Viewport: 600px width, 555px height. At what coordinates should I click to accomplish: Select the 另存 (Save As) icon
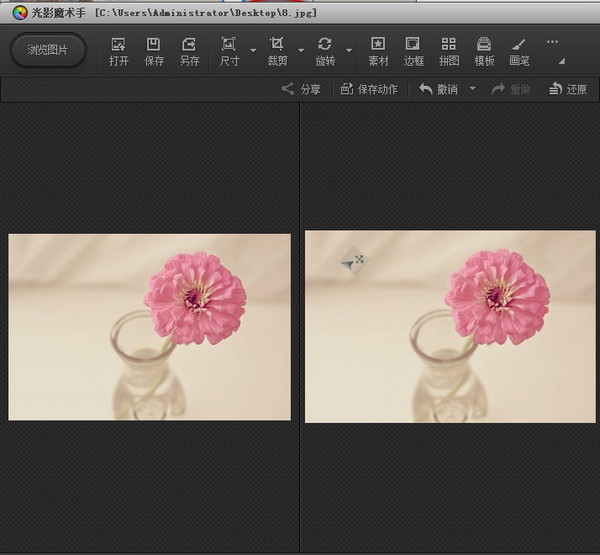189,45
